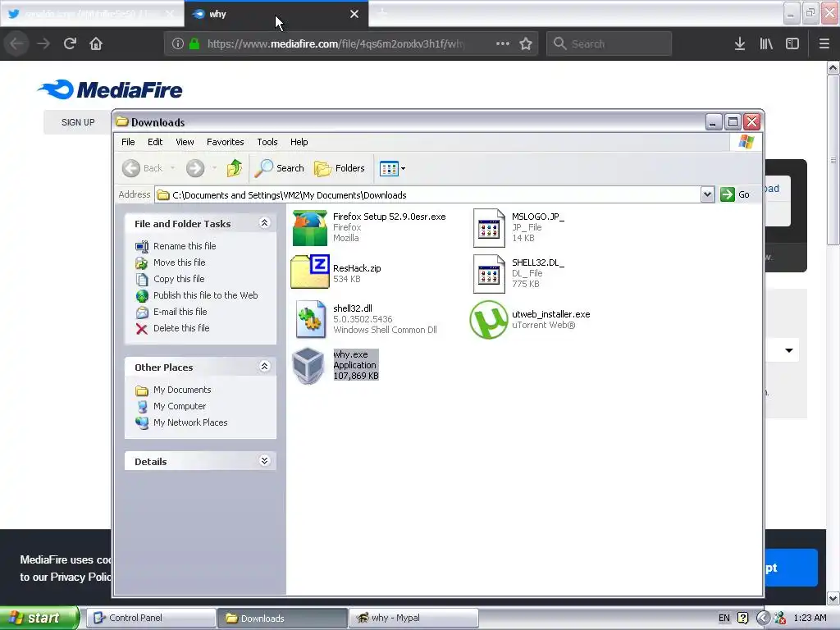Toggle the browser sidebar icon
This screenshot has height=630, width=840.
(x=792, y=44)
